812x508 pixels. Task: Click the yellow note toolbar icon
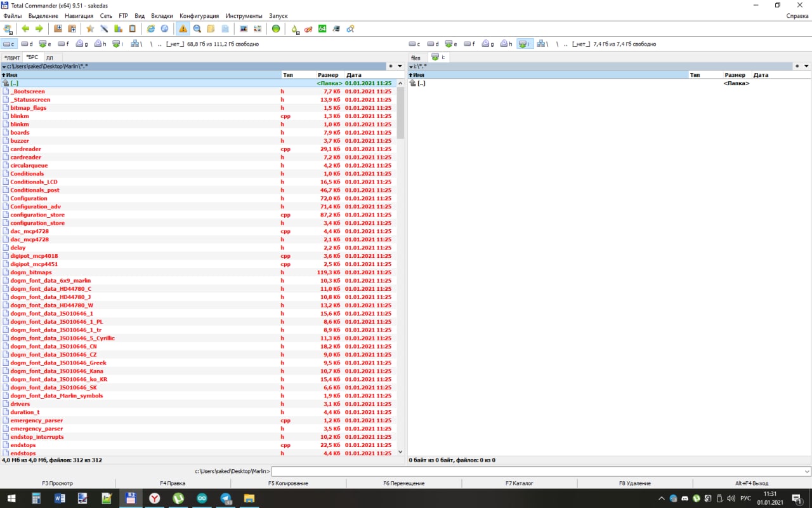[211, 29]
